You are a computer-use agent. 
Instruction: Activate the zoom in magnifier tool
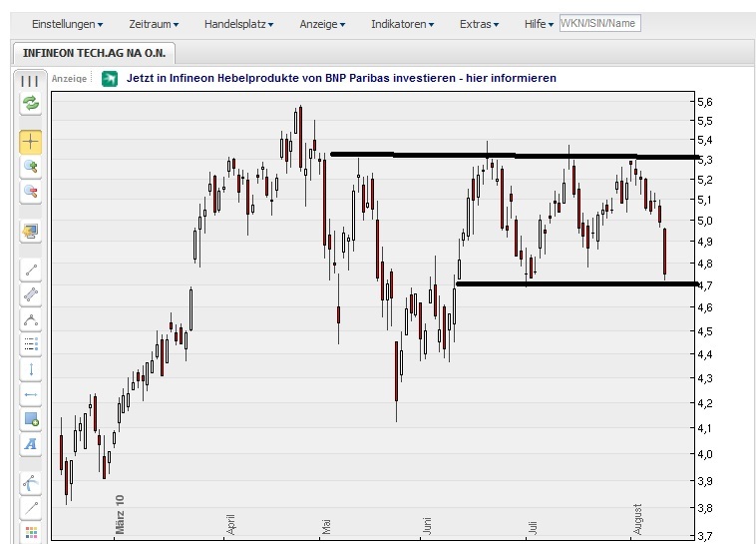[x=30, y=167]
